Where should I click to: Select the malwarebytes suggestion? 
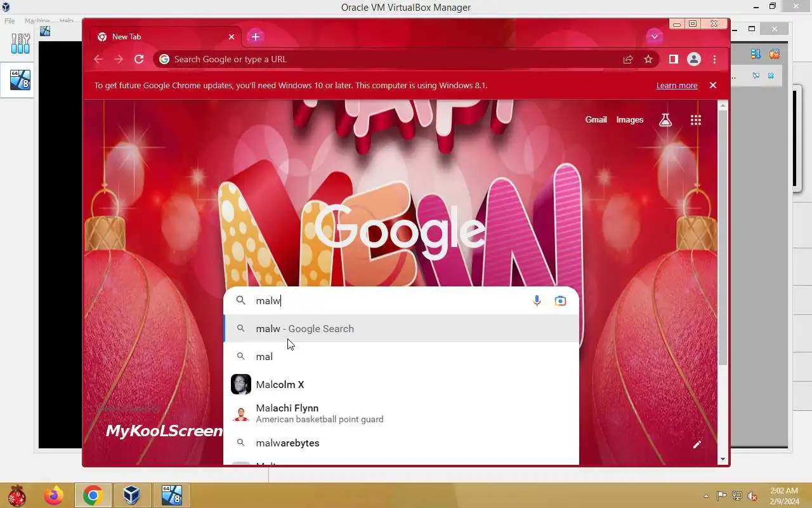coord(402,443)
